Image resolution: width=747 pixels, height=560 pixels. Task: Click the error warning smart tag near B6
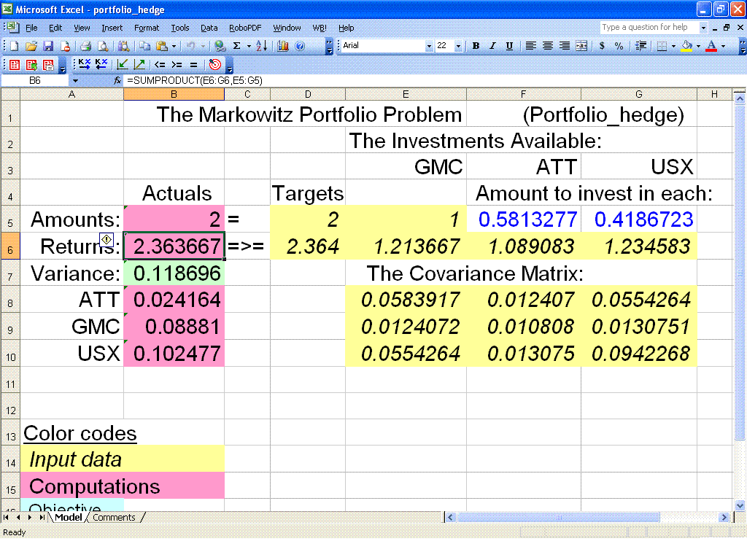coord(107,239)
